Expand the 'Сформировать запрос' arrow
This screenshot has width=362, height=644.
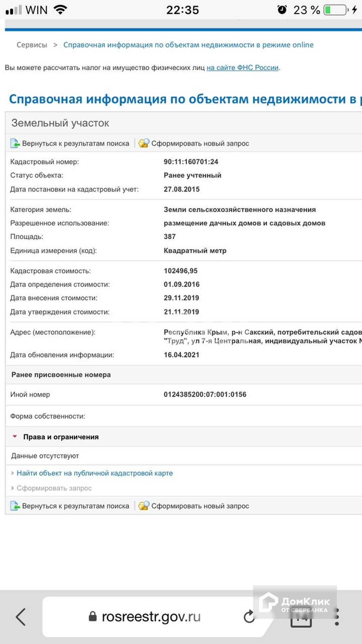(13, 488)
